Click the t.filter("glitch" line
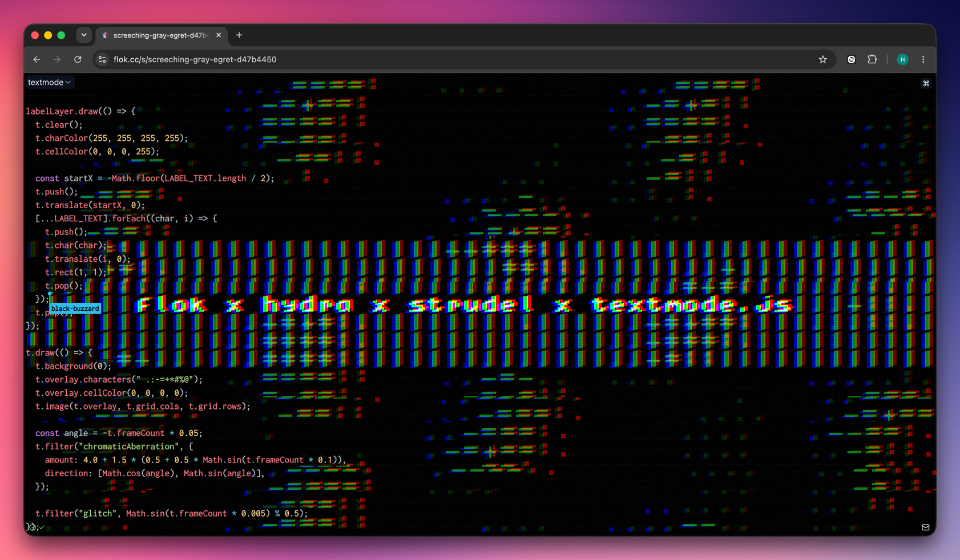The height and width of the screenshot is (560, 960). click(x=171, y=514)
